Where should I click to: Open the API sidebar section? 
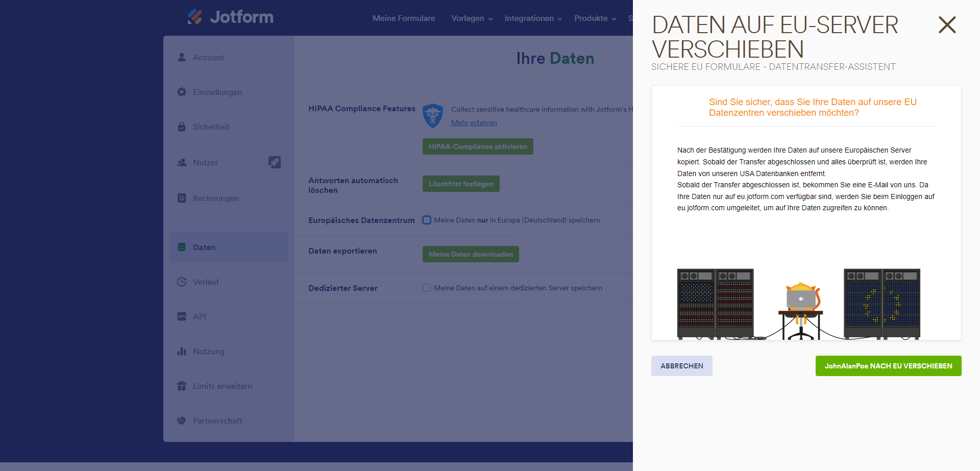tap(229, 316)
